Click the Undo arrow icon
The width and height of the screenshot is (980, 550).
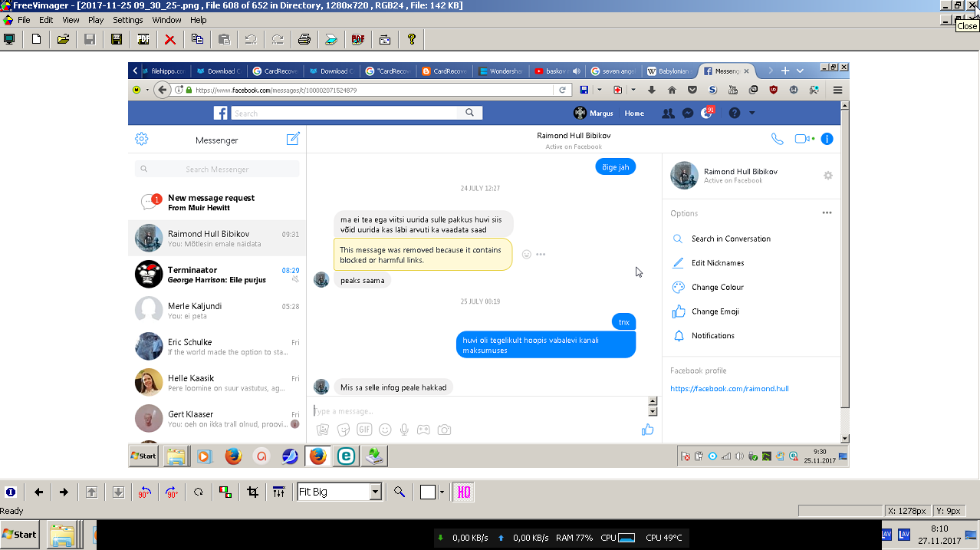251,38
